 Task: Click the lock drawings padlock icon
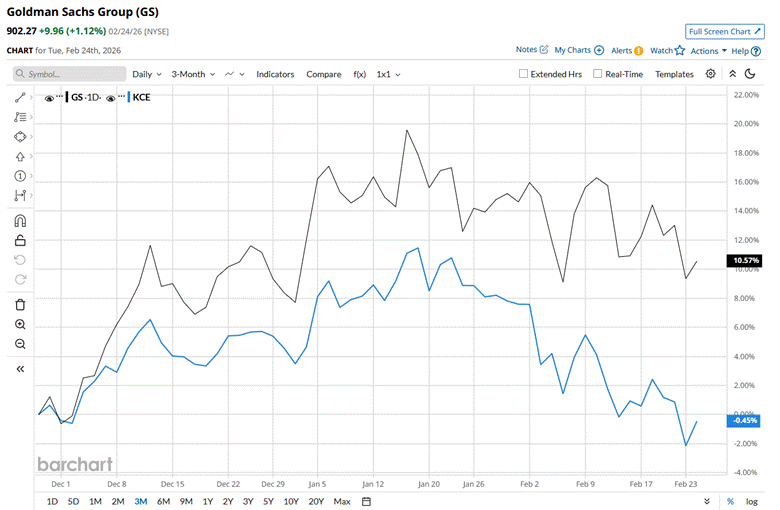20,240
